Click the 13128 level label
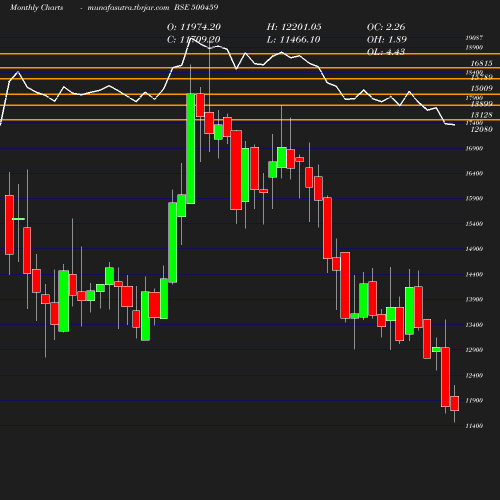The image size is (500, 500). (x=481, y=115)
